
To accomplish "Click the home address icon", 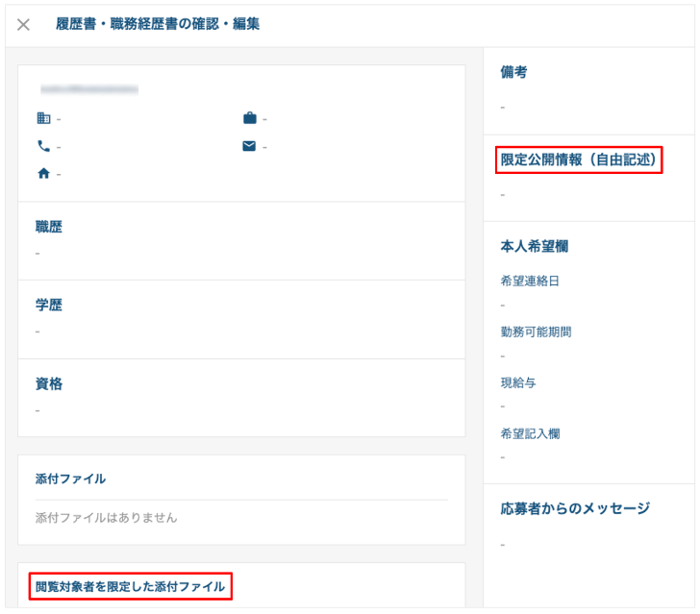I will [44, 173].
